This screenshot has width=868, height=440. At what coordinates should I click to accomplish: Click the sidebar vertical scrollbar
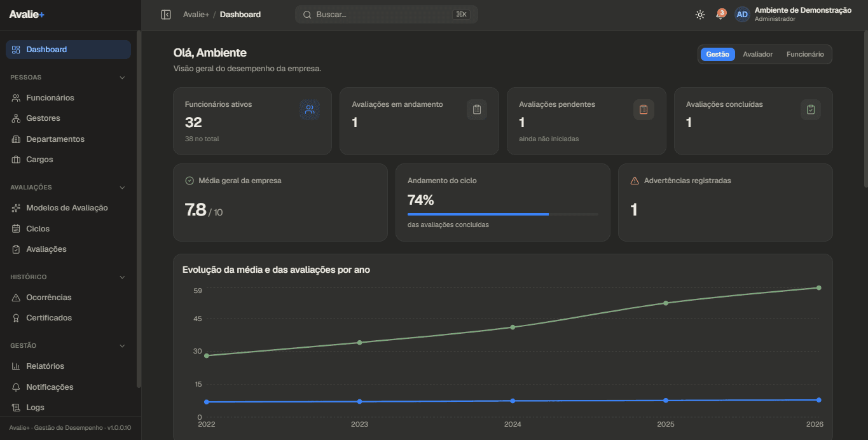tap(139, 209)
